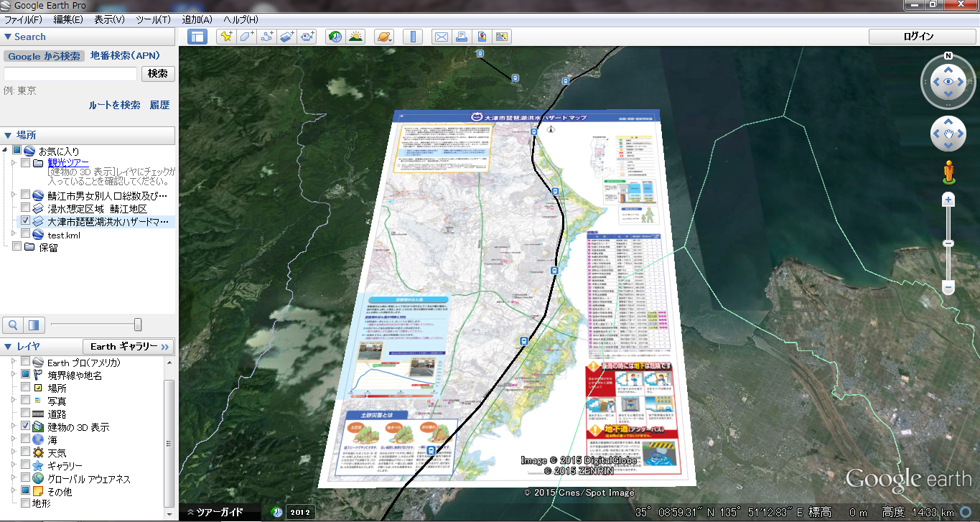Open the ツール(T) menu

[153, 19]
